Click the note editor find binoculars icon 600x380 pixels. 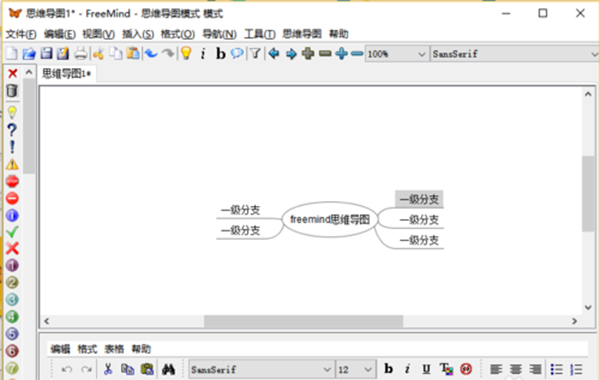click(x=168, y=369)
